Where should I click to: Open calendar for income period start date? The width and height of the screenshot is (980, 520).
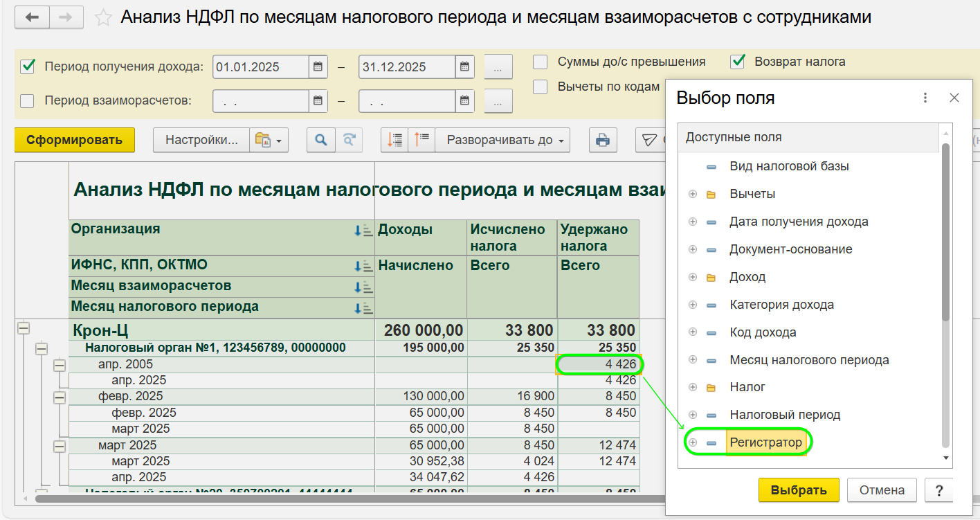(318, 67)
